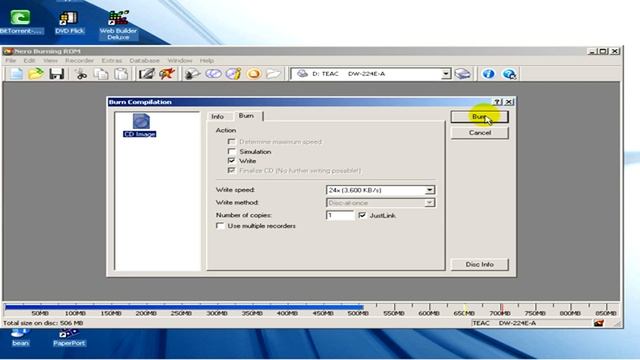Open compilation info pencil icon
Viewport: 640px width, 360px height.
pyautogui.click(x=146, y=74)
